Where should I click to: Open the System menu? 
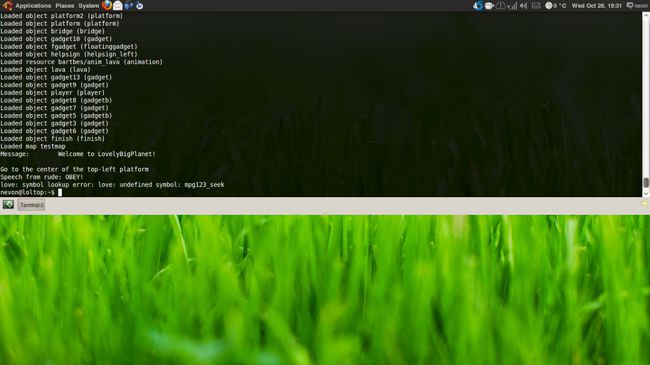(89, 6)
